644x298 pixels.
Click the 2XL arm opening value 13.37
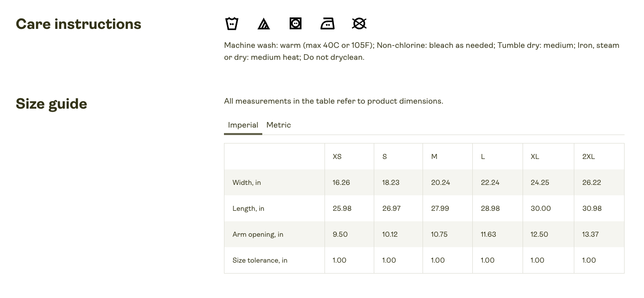(x=590, y=234)
